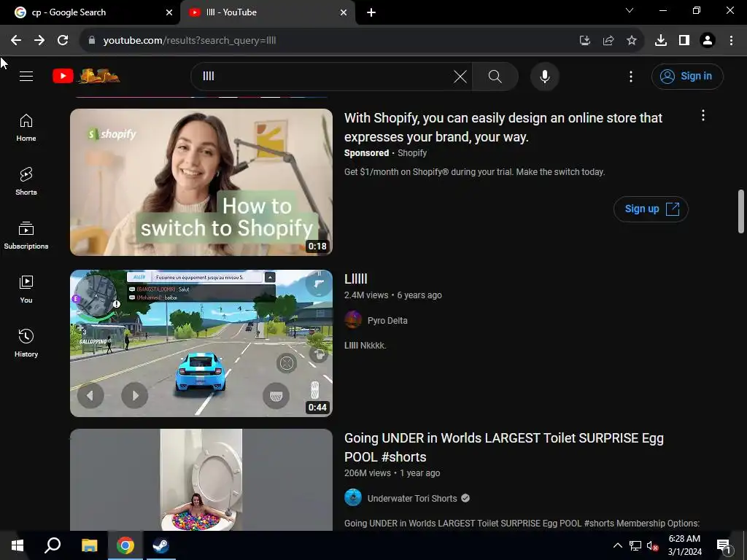747x560 pixels.
Task: Go back in browser history
Action: (x=16, y=41)
